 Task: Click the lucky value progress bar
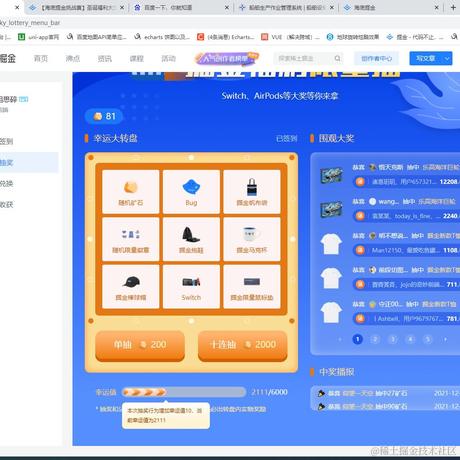coord(184,392)
